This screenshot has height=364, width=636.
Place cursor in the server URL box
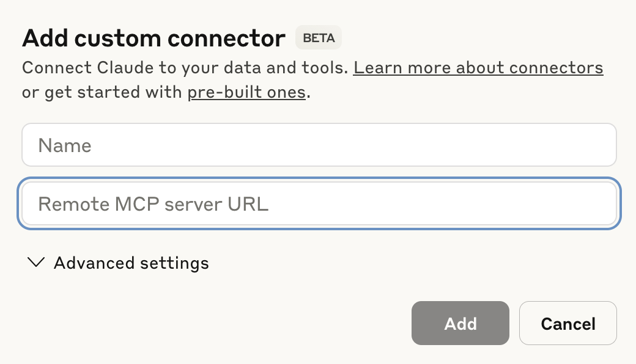pos(319,204)
